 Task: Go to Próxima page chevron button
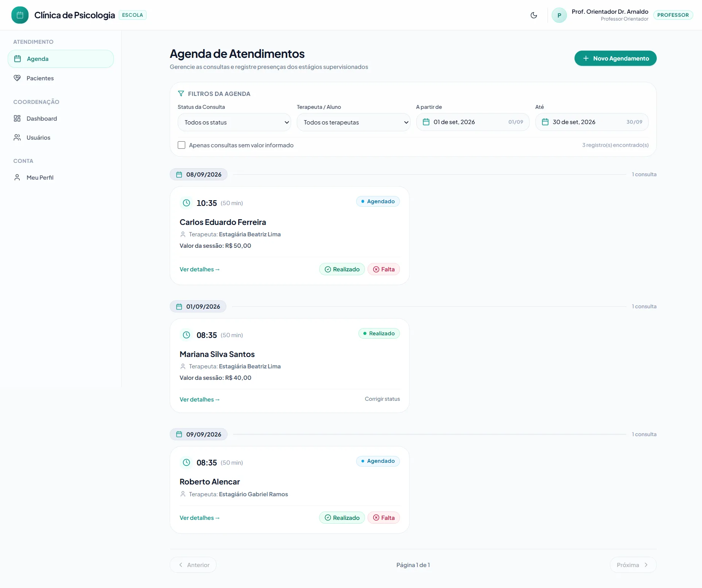(633, 565)
